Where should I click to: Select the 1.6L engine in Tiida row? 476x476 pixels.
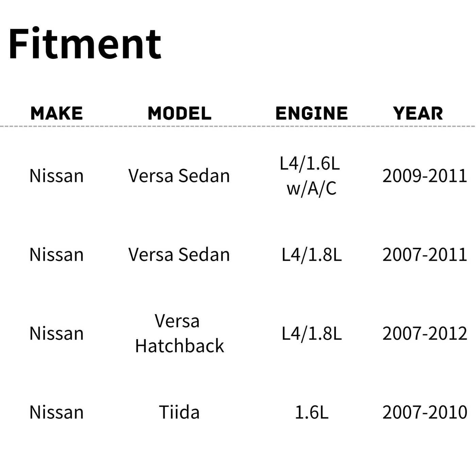coord(311,412)
